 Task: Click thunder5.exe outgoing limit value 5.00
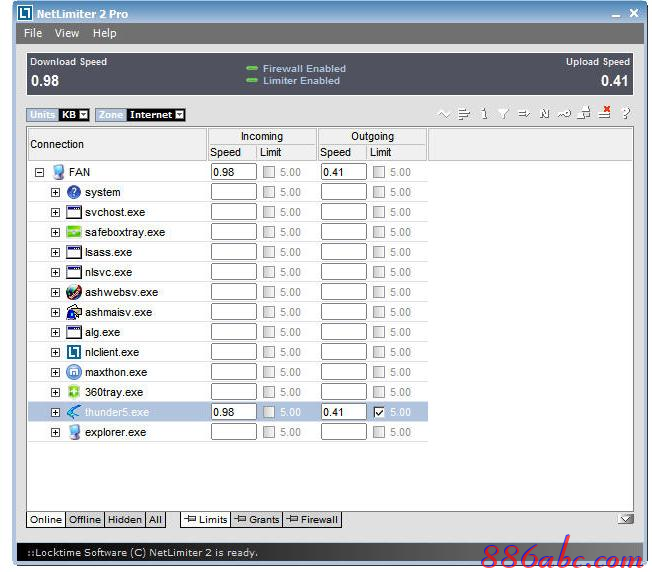(x=400, y=412)
